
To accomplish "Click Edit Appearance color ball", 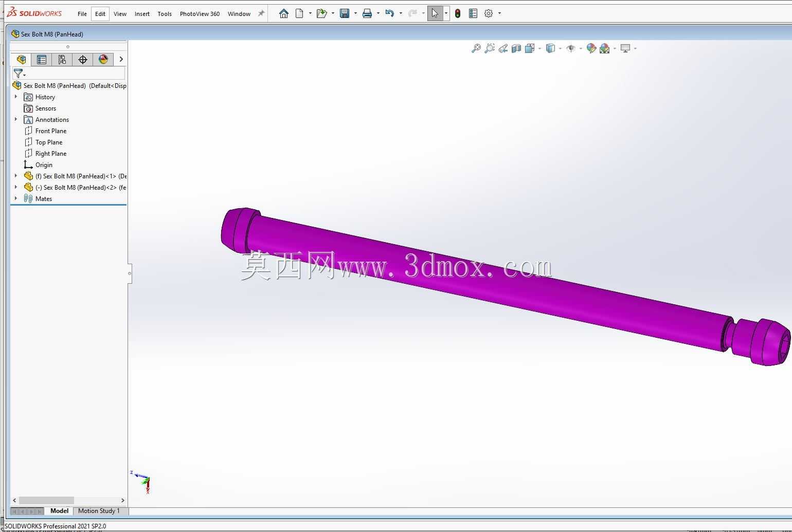I will tap(591, 48).
